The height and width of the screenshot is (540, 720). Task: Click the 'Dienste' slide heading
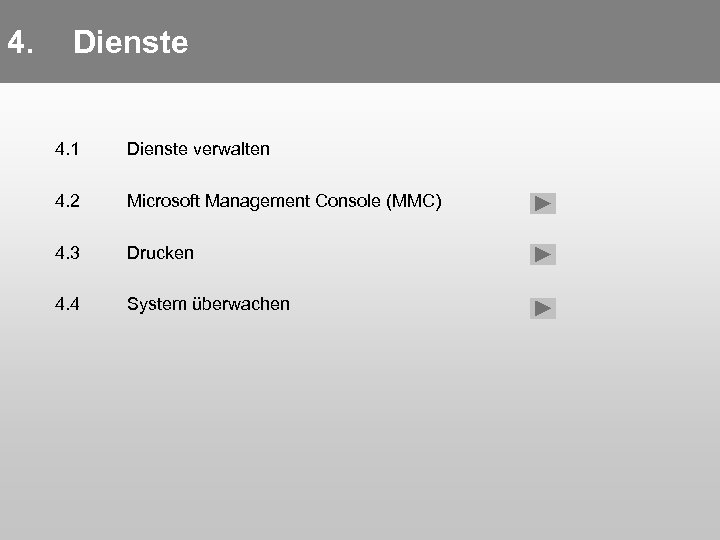[130, 43]
